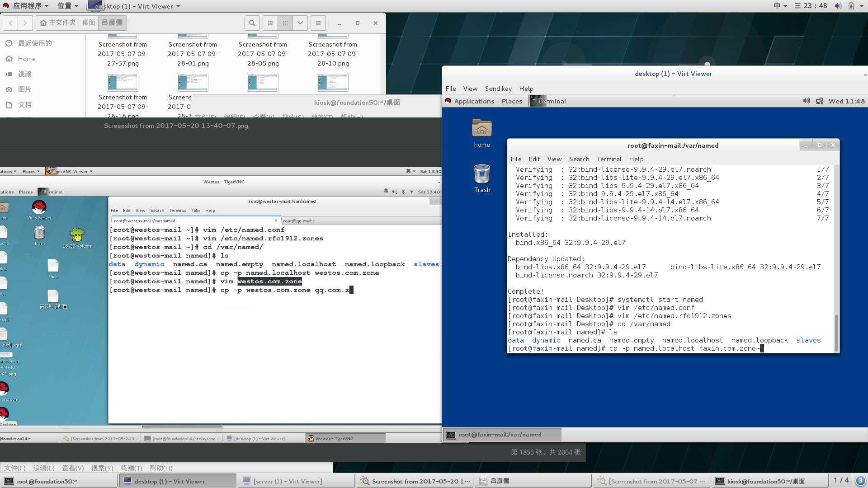Switch to desktop (1) - Virt Viewer taskbar item
Viewport: 868px width, 488px height.
pos(178,481)
